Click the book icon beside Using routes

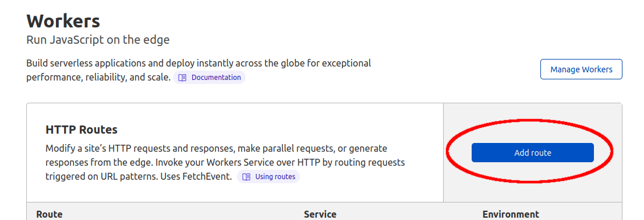(x=246, y=177)
